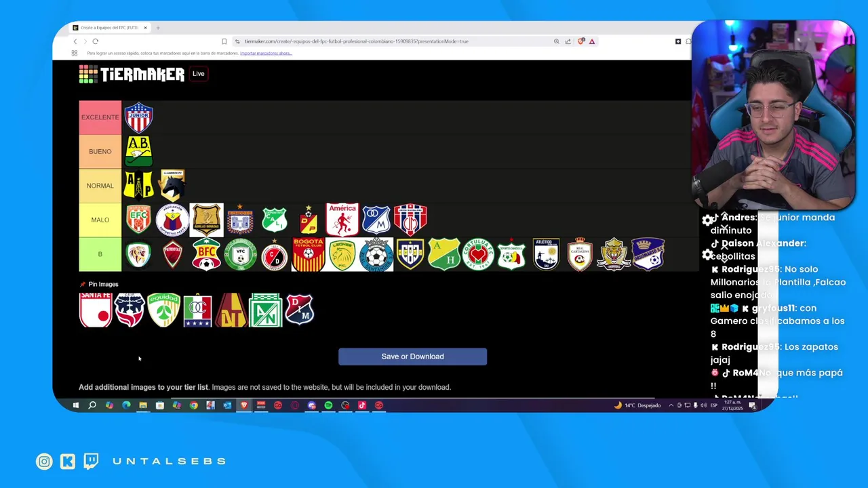Select the Envigado EFC crest
The width and height of the screenshot is (868, 488).
click(x=138, y=220)
